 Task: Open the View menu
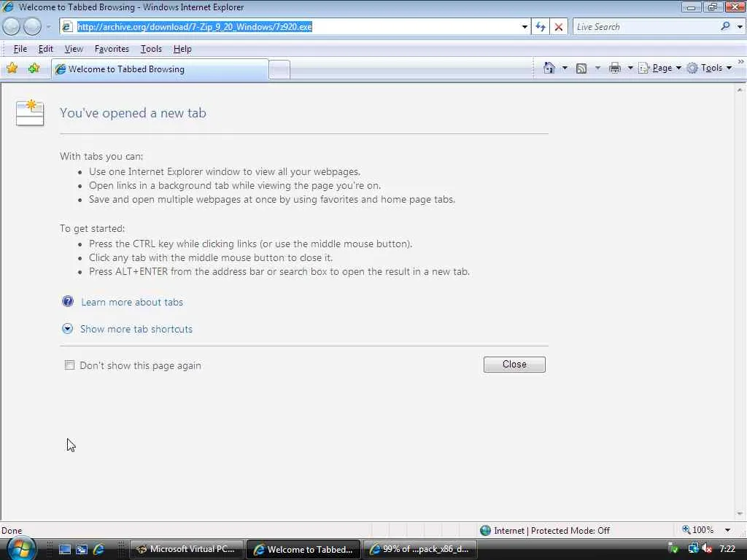74,49
